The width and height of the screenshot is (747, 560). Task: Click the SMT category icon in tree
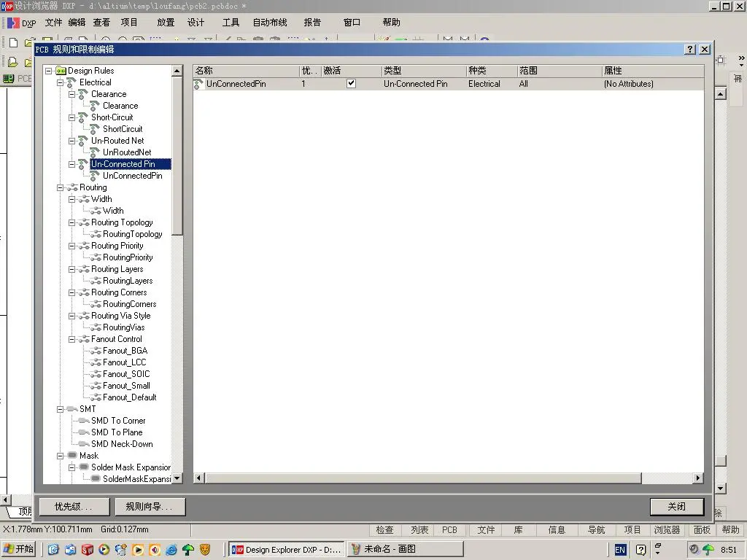pos(72,409)
